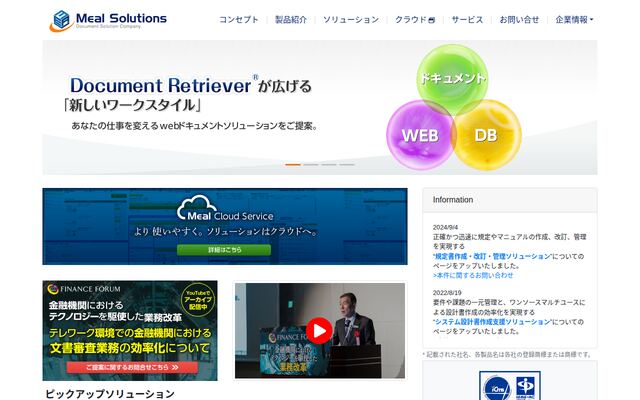Click the yellow DB bubble
Image resolution: width=640 pixels, height=400 pixels.
(487, 136)
